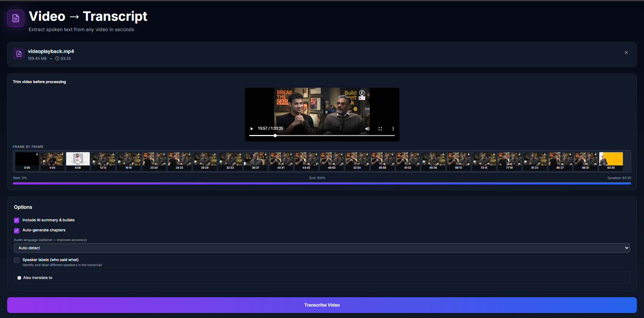Click the F channel badge on video
644x318 pixels.
click(362, 93)
